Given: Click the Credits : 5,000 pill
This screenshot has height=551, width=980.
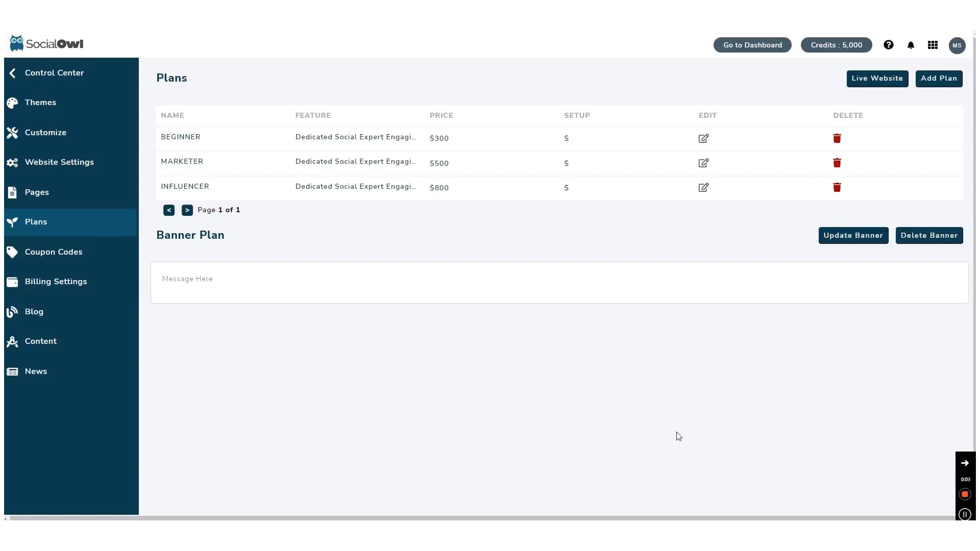Looking at the screenshot, I should click(837, 45).
